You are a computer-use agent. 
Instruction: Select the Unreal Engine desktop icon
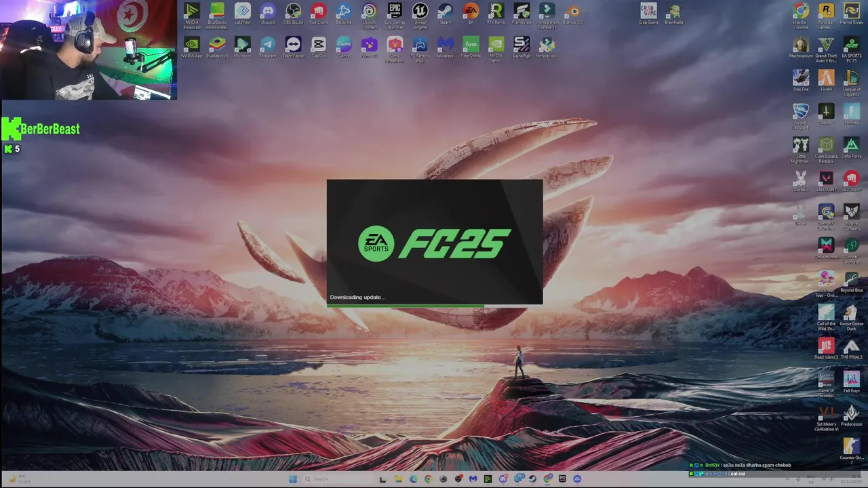(x=420, y=16)
